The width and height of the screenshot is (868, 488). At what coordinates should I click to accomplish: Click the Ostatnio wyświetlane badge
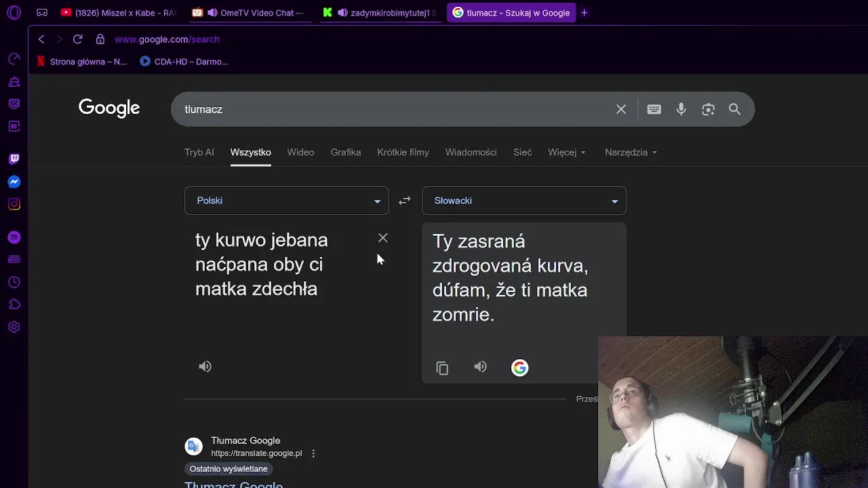point(229,469)
